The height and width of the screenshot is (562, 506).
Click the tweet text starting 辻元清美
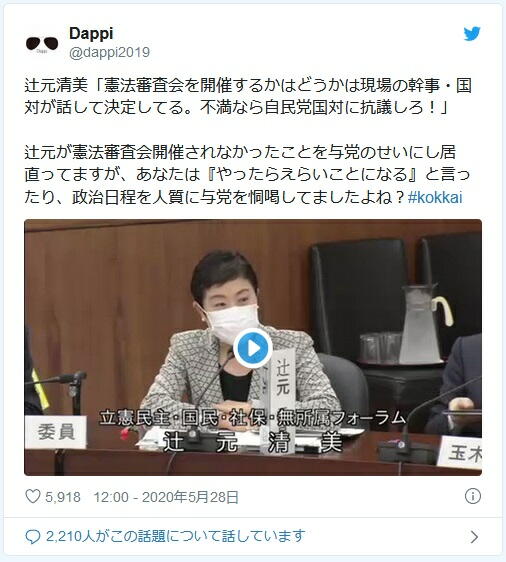click(247, 97)
